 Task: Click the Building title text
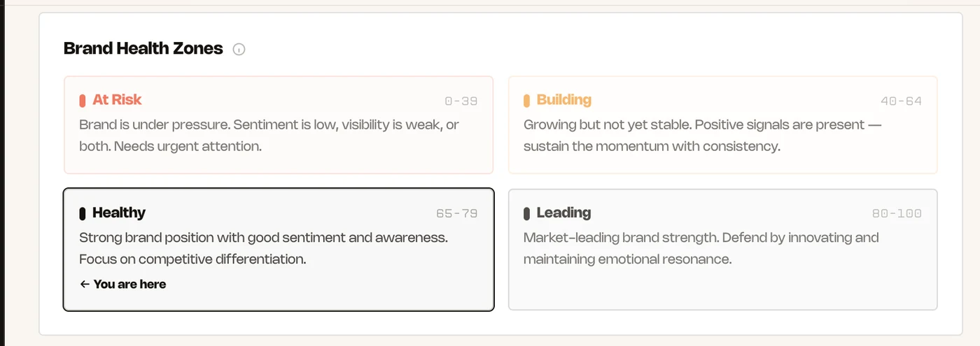[x=564, y=100]
